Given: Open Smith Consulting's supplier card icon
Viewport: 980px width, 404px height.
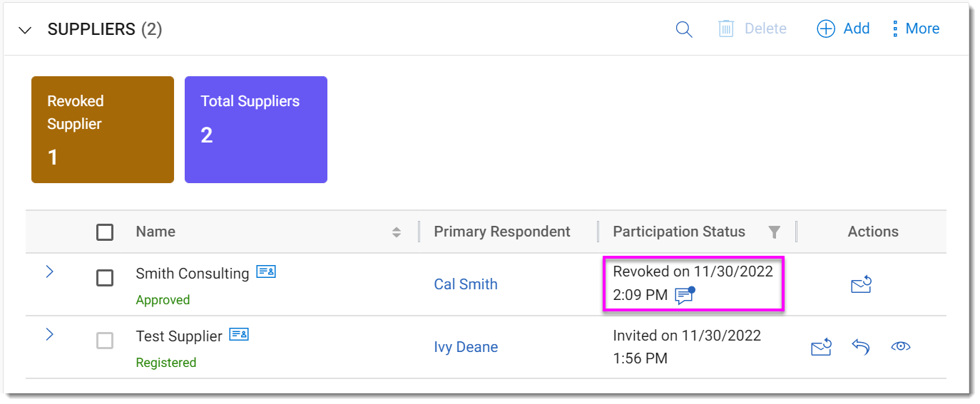Looking at the screenshot, I should pyautogui.click(x=266, y=271).
